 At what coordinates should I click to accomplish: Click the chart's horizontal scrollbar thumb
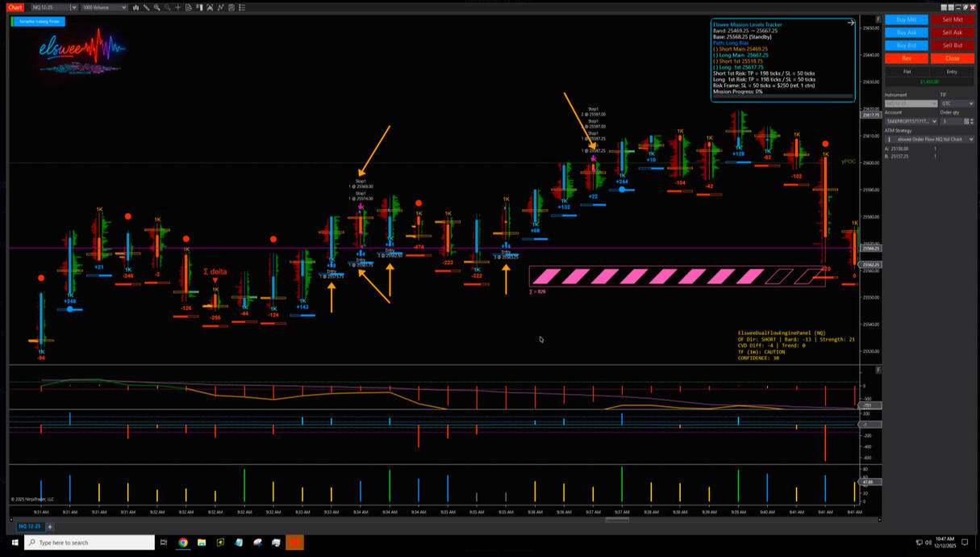[x=617, y=519]
